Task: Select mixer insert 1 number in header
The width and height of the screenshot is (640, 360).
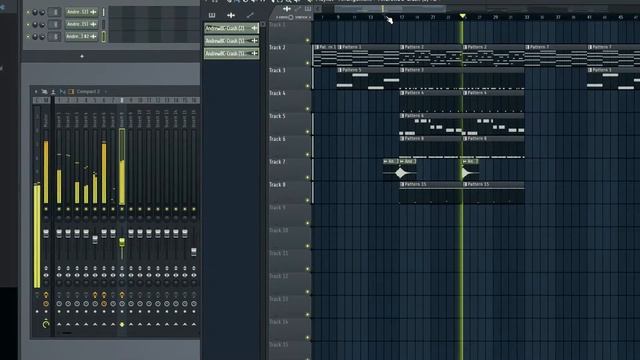Action: click(59, 100)
